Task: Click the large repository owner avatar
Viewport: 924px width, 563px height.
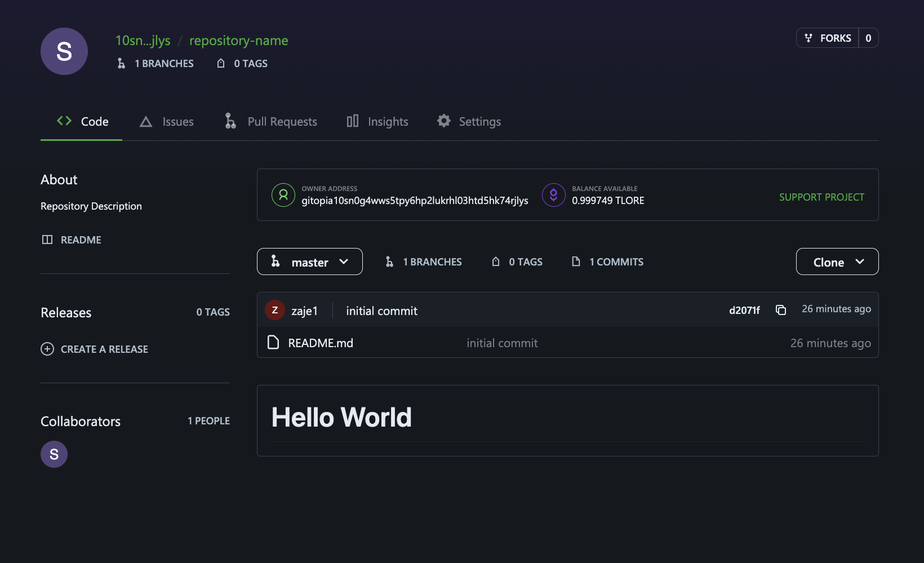Action: [x=64, y=51]
